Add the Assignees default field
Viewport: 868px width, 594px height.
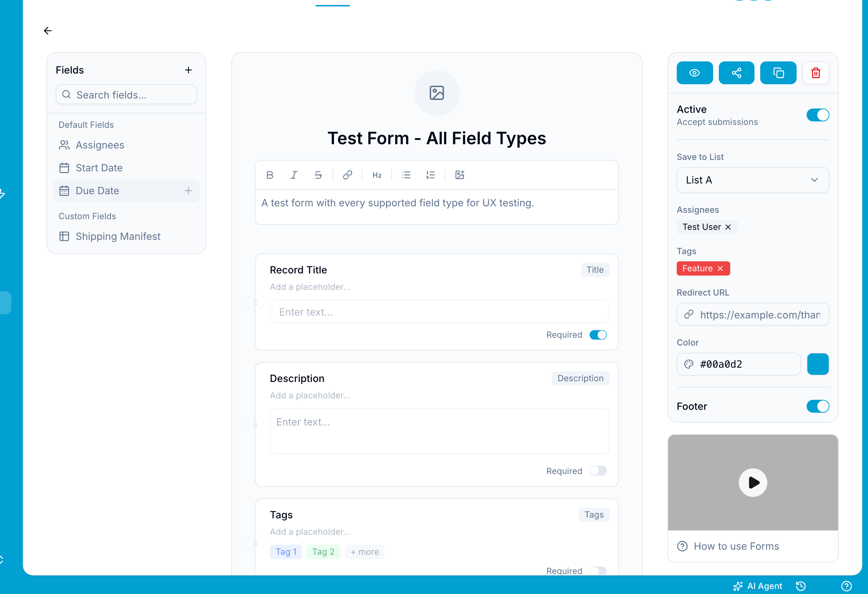(126, 145)
